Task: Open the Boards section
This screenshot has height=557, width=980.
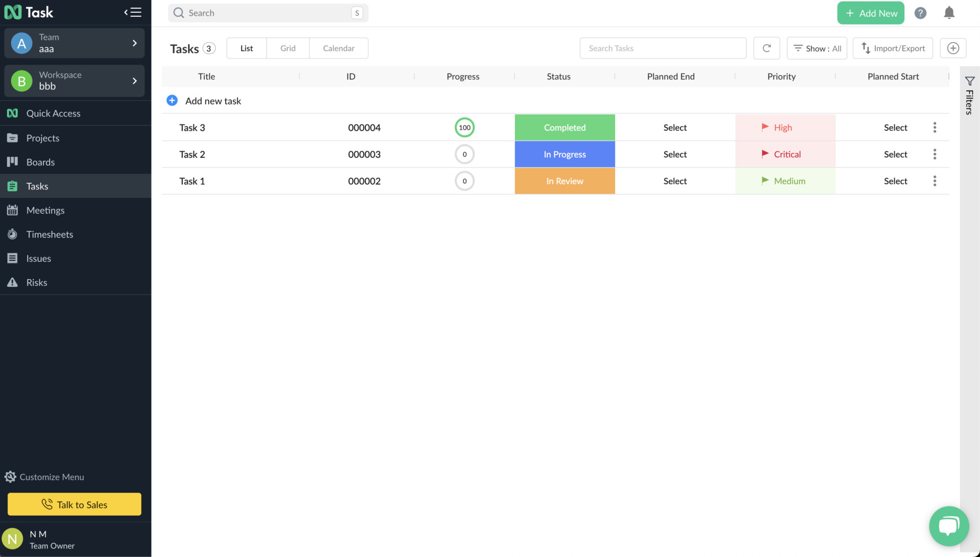Action: coord(40,162)
